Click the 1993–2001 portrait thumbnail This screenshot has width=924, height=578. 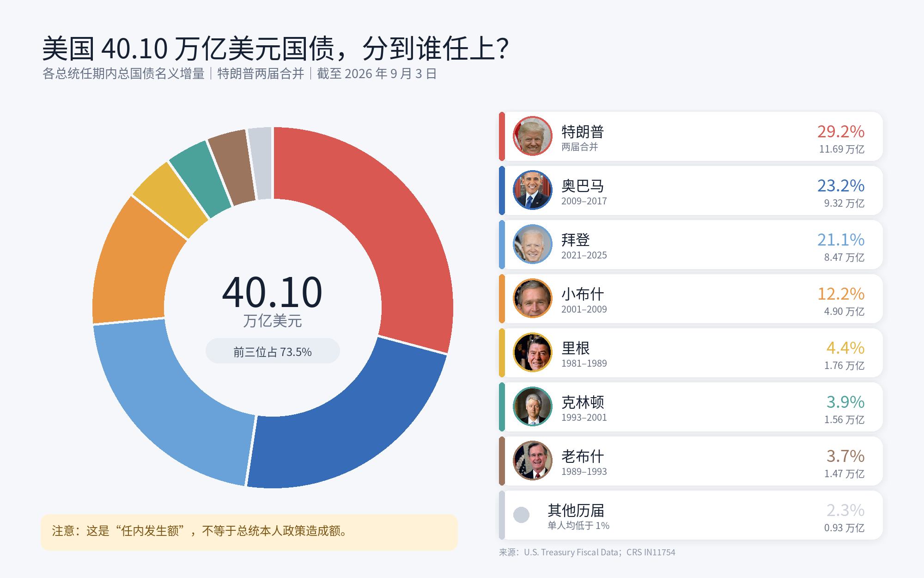click(533, 406)
